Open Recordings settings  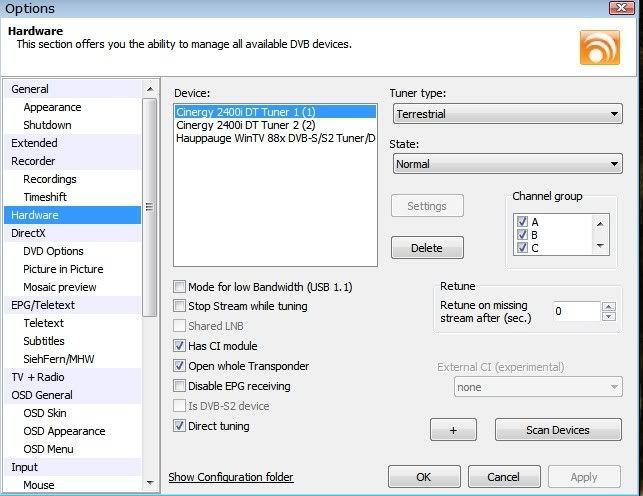pyautogui.click(x=50, y=179)
